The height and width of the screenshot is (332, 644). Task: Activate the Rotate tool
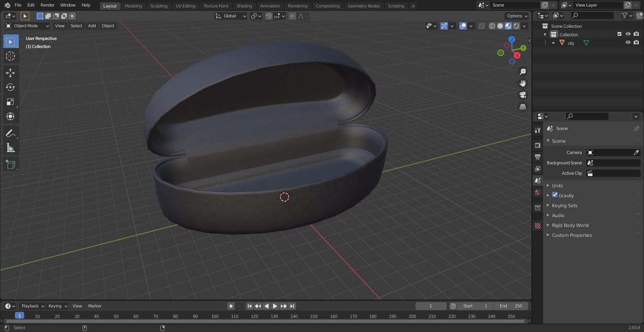pos(10,87)
